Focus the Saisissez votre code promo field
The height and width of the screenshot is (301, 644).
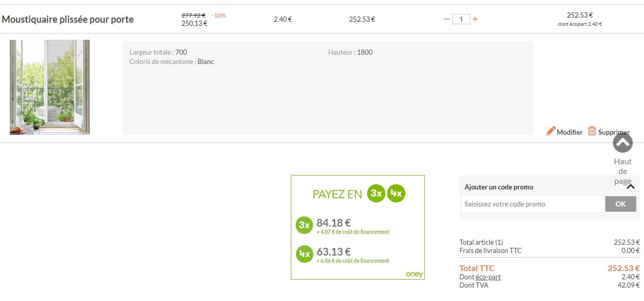click(532, 204)
